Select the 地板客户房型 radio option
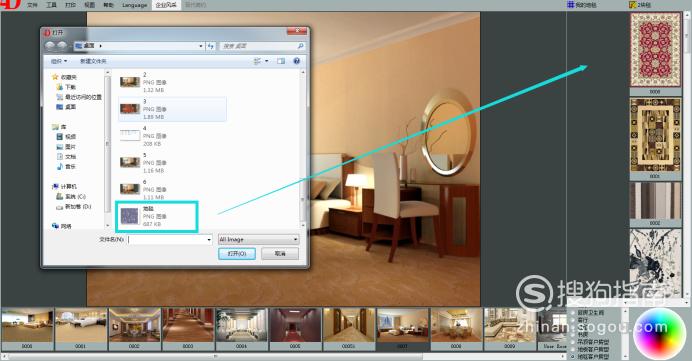 coord(590,349)
